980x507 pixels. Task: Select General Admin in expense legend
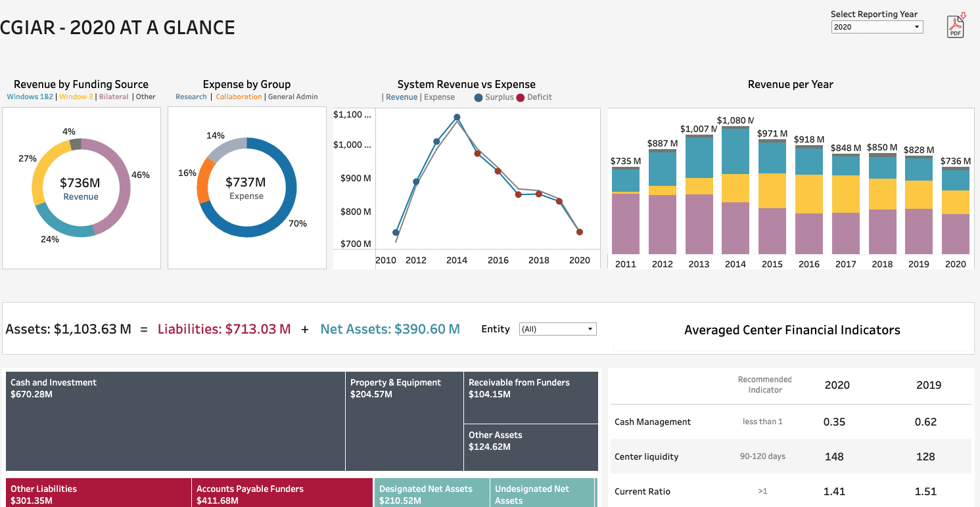pyautogui.click(x=293, y=97)
